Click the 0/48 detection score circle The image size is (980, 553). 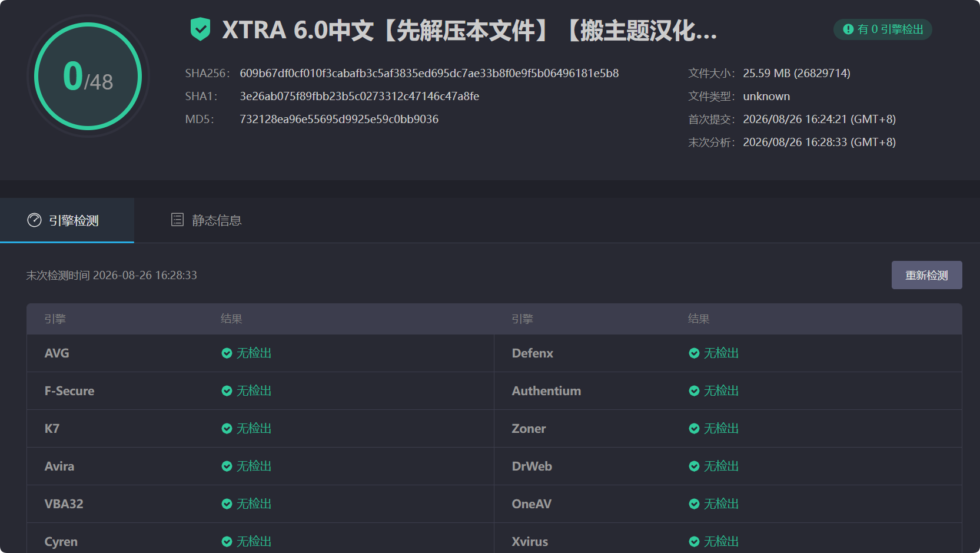click(88, 77)
